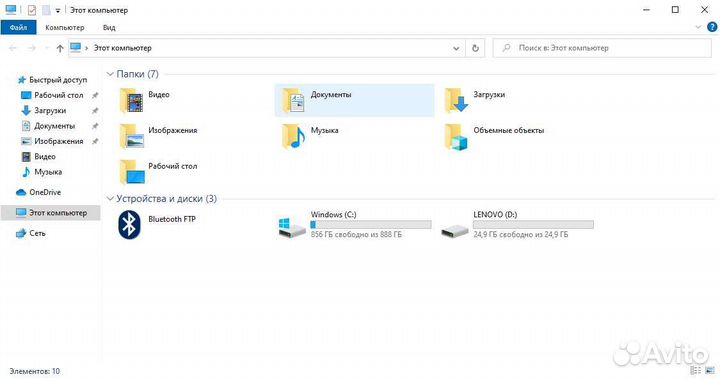
Task: Expand the ribbon with the chevron
Action: coord(698,27)
